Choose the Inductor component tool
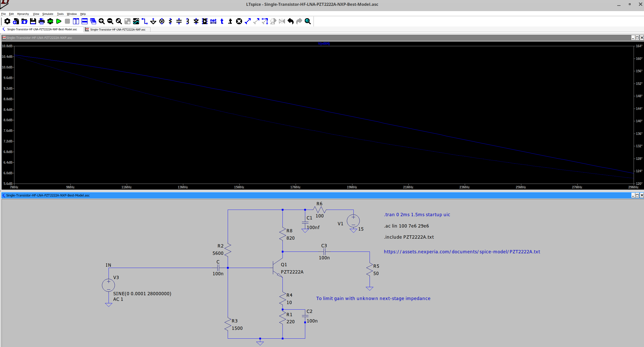The height and width of the screenshot is (347, 644). click(188, 21)
